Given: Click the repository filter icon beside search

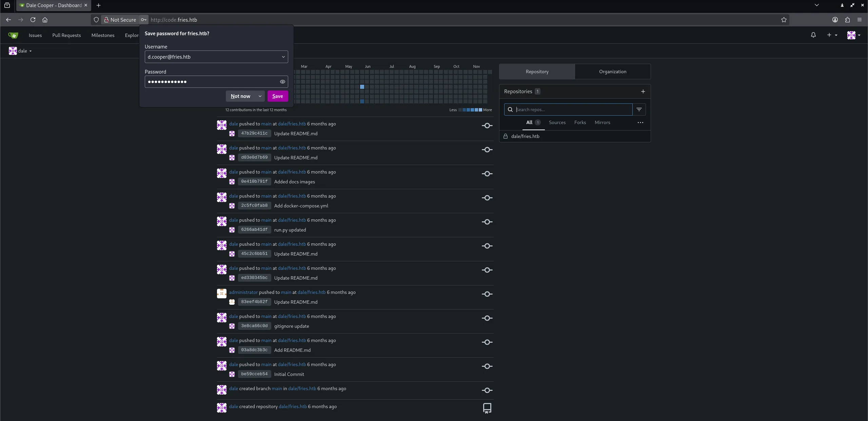Looking at the screenshot, I should click(639, 109).
